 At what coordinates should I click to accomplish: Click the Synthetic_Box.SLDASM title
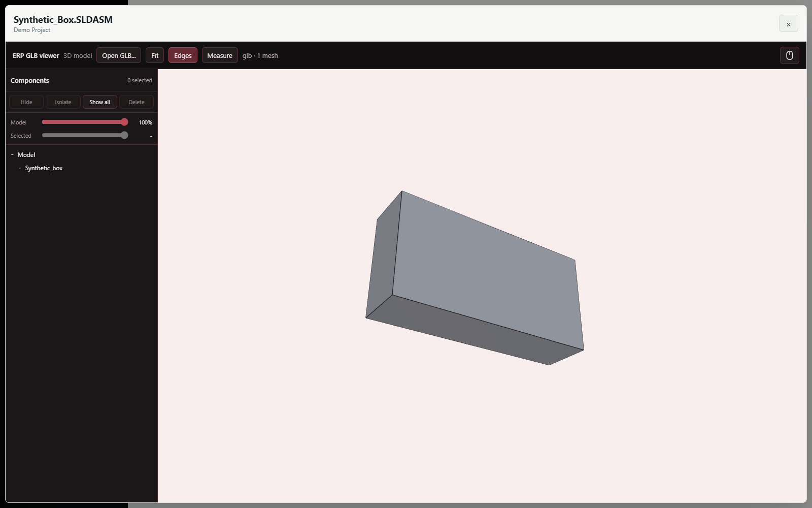pyautogui.click(x=63, y=19)
